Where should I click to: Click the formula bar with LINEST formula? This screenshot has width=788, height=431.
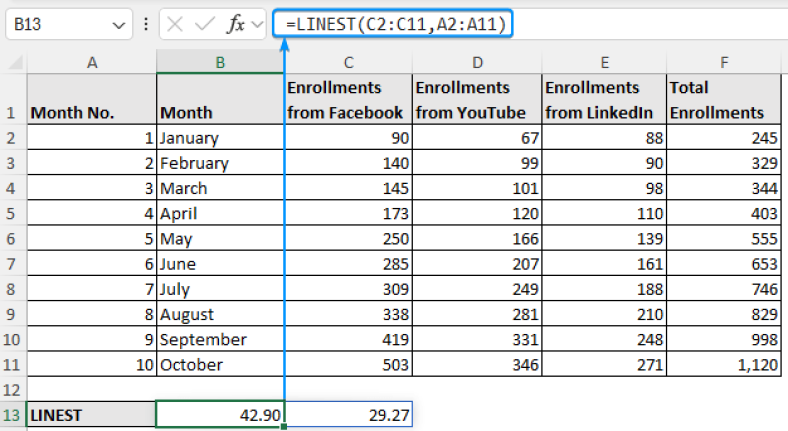[392, 24]
